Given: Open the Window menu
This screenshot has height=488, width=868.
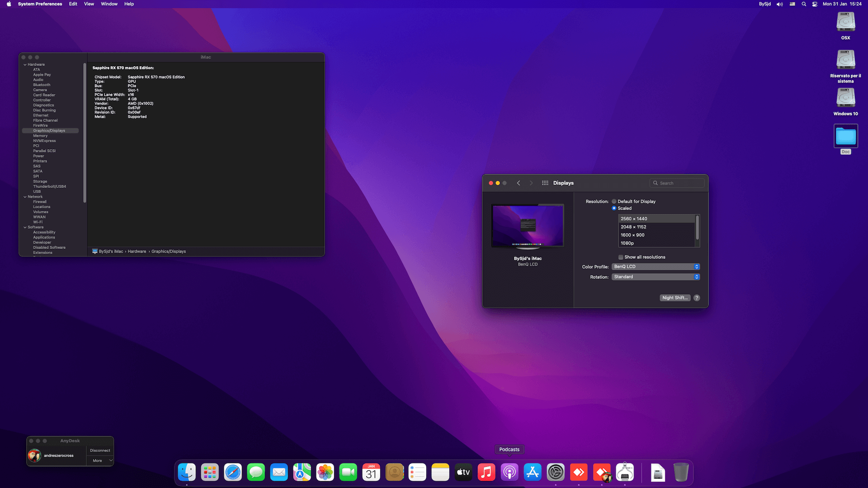Looking at the screenshot, I should [x=109, y=4].
